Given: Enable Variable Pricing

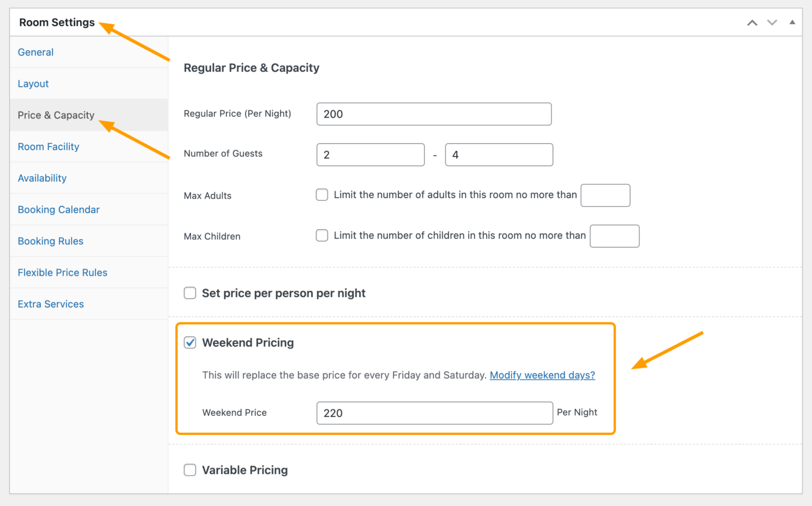Looking at the screenshot, I should click(x=189, y=470).
